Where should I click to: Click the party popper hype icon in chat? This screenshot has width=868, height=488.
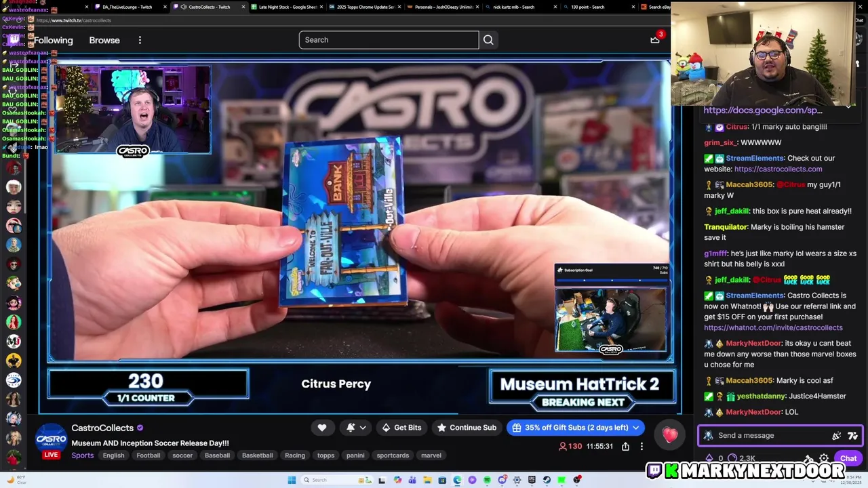pyautogui.click(x=837, y=436)
